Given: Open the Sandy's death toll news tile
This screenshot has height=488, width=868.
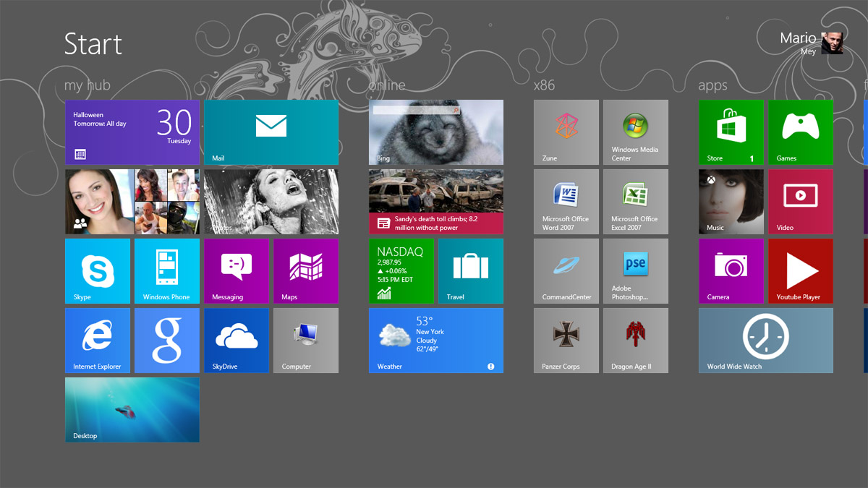Looking at the screenshot, I should click(x=436, y=202).
